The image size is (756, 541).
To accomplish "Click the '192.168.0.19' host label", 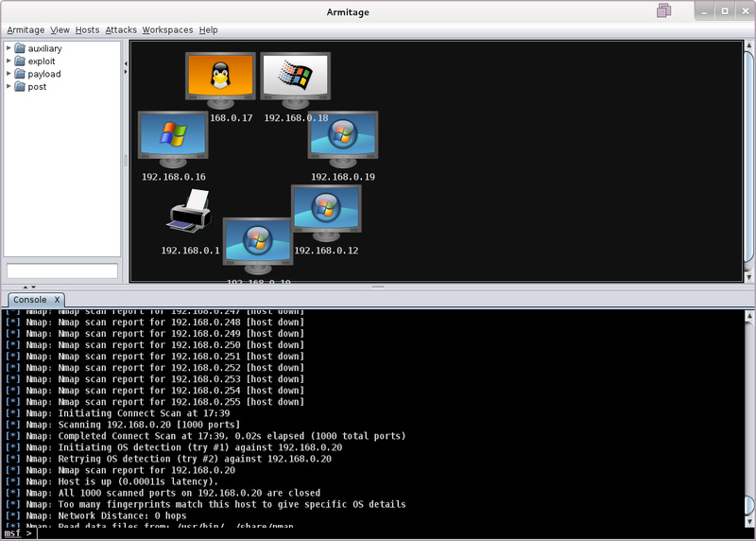I will click(343, 177).
